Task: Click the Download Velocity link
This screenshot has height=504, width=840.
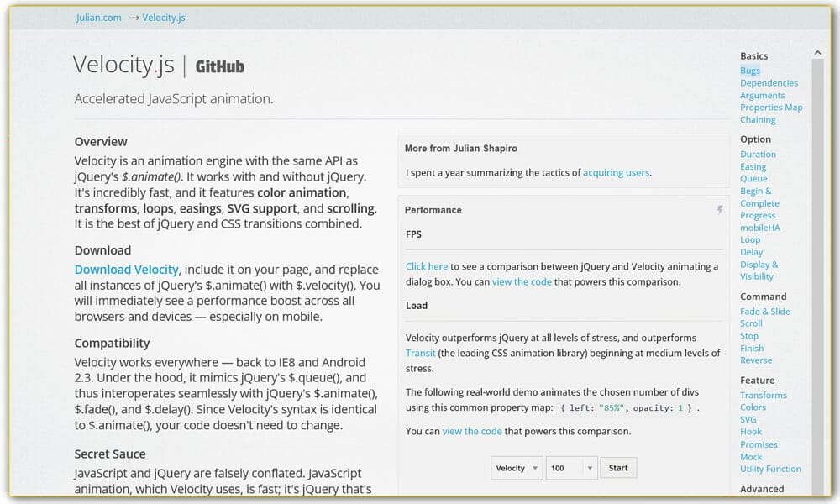Action: (126, 270)
